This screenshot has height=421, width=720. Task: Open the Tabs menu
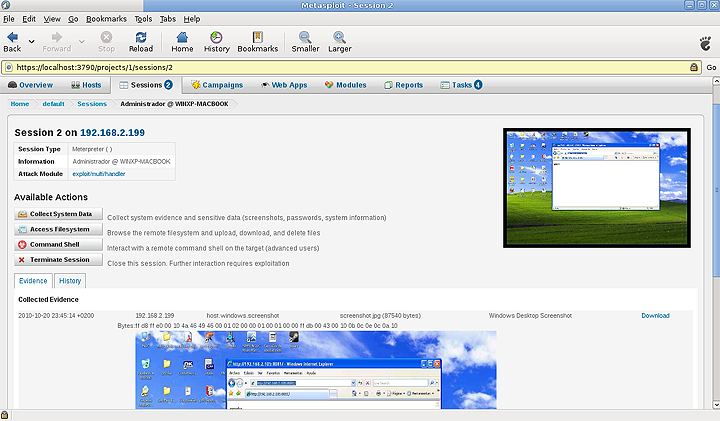point(168,19)
